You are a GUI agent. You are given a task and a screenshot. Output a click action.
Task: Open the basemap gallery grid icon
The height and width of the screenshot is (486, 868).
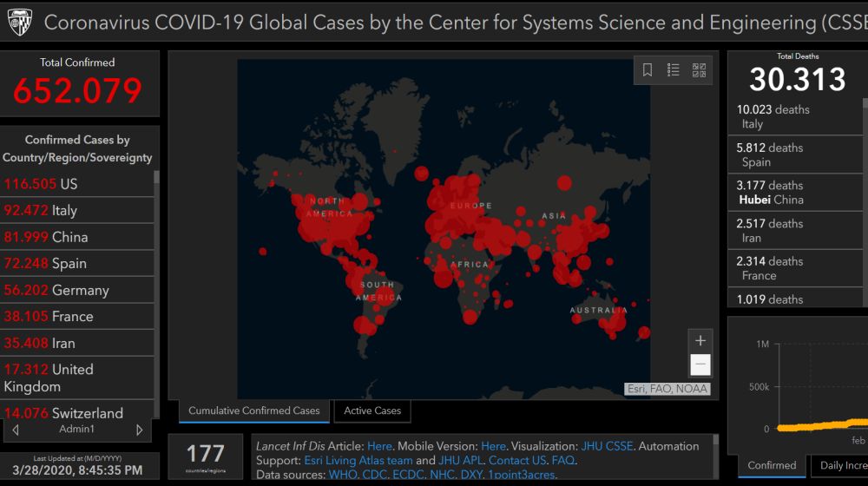(699, 70)
